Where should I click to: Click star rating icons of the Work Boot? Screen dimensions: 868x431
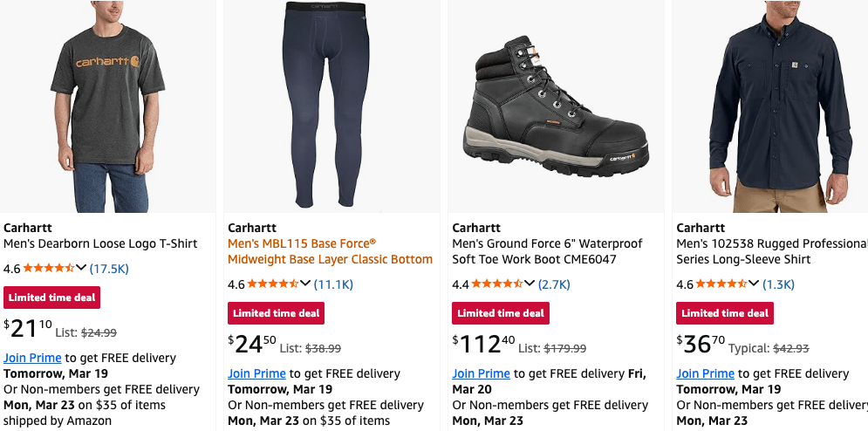click(498, 284)
